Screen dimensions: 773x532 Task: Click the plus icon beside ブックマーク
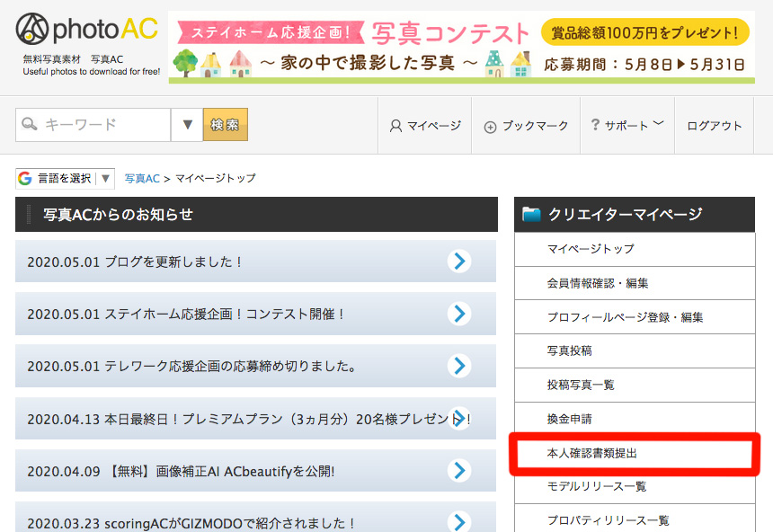click(x=490, y=128)
